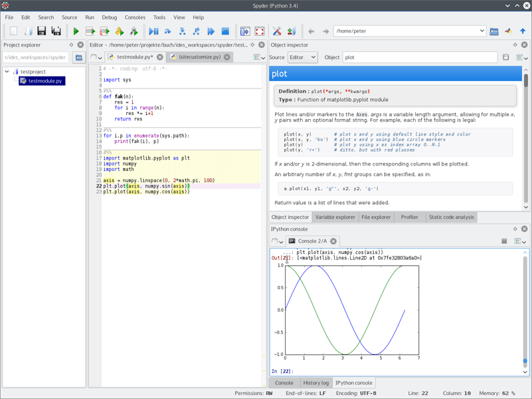Click the fullscreen mode red icon

tap(260, 31)
